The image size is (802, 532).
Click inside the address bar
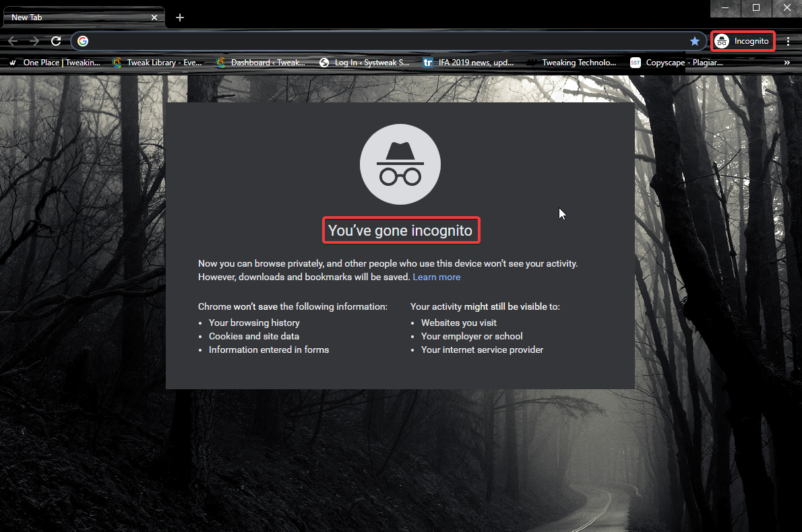337,41
